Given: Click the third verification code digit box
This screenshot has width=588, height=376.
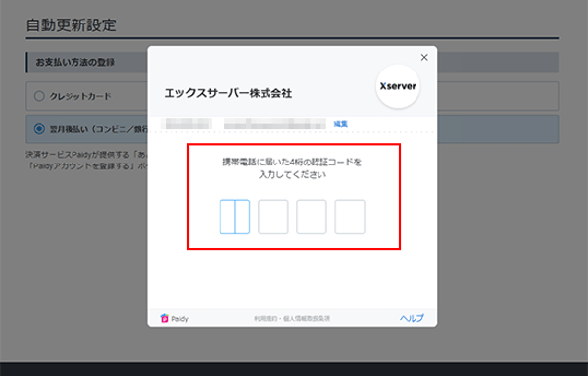Looking at the screenshot, I should pyautogui.click(x=312, y=216).
